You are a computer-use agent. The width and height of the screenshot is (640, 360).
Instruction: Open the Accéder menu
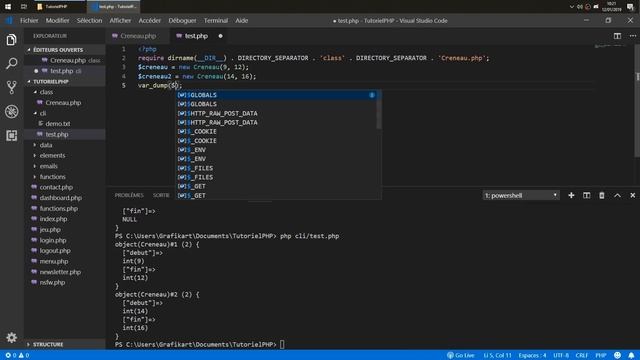149,20
